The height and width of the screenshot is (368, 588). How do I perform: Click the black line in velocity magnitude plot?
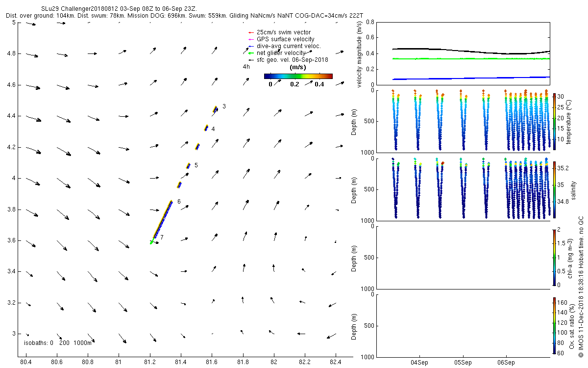tap(470, 51)
